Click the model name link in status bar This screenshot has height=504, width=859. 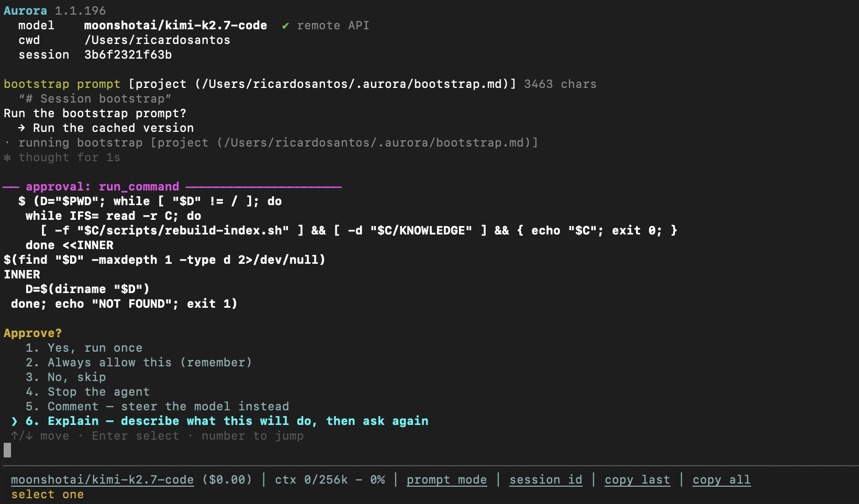click(102, 480)
